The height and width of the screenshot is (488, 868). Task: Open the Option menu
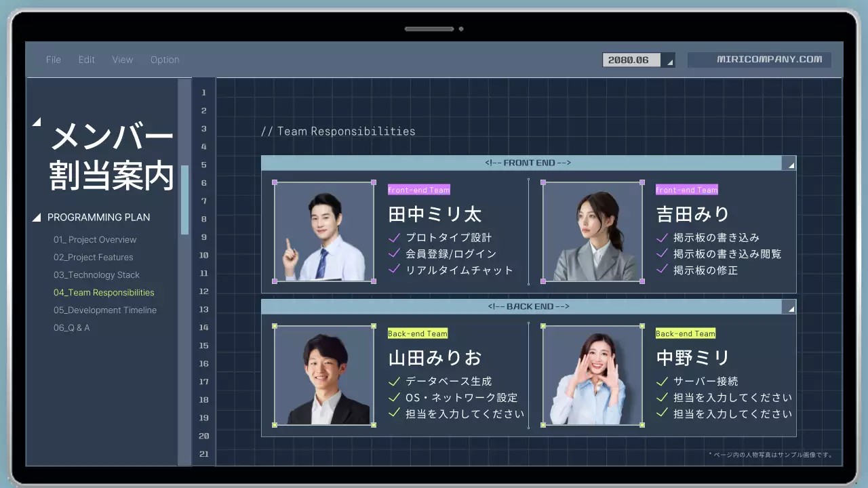165,60
